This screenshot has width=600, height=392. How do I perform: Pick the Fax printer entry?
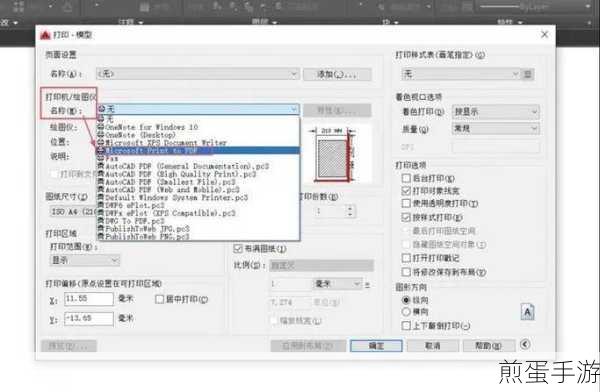(x=197, y=158)
